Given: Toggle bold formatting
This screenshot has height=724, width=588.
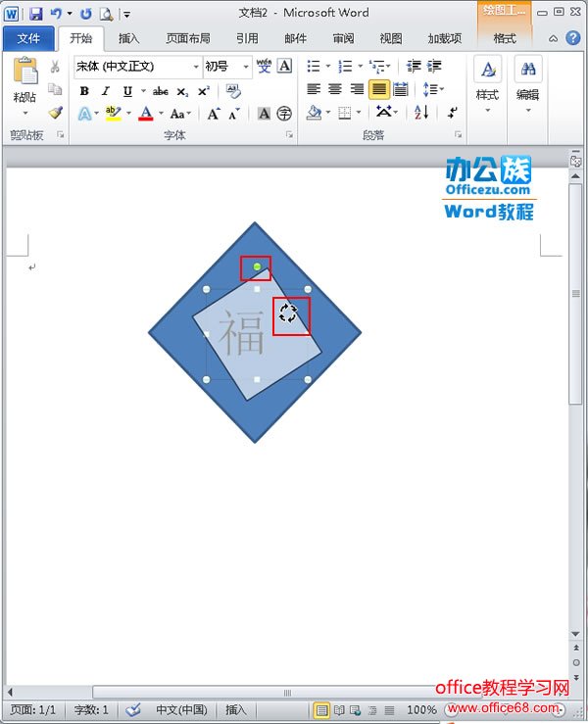Looking at the screenshot, I should [84, 91].
